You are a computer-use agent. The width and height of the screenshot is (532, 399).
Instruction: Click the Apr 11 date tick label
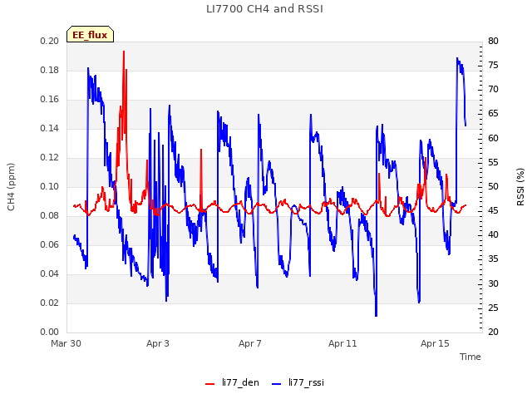pyautogui.click(x=342, y=343)
